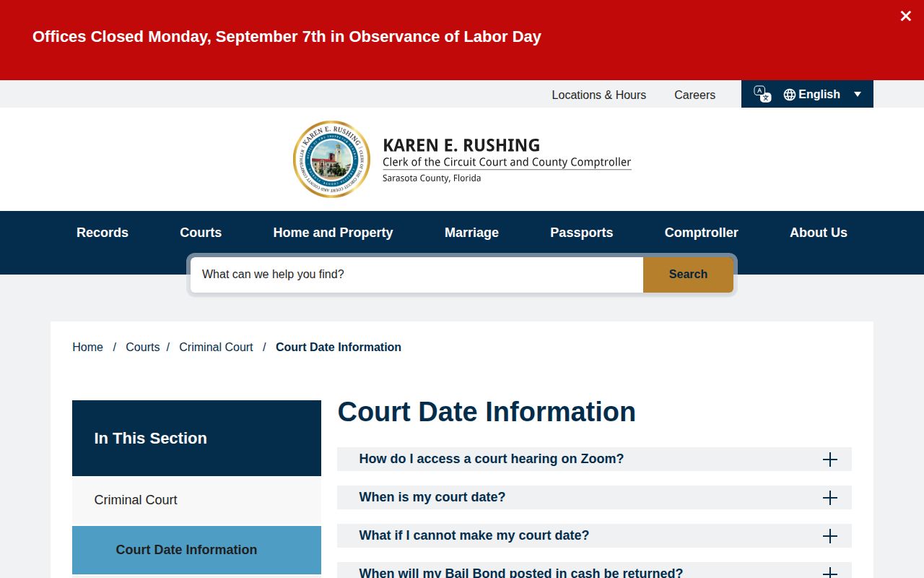This screenshot has height=578, width=924.
Task: Click the Court Date Information page heading
Action: pos(487,412)
